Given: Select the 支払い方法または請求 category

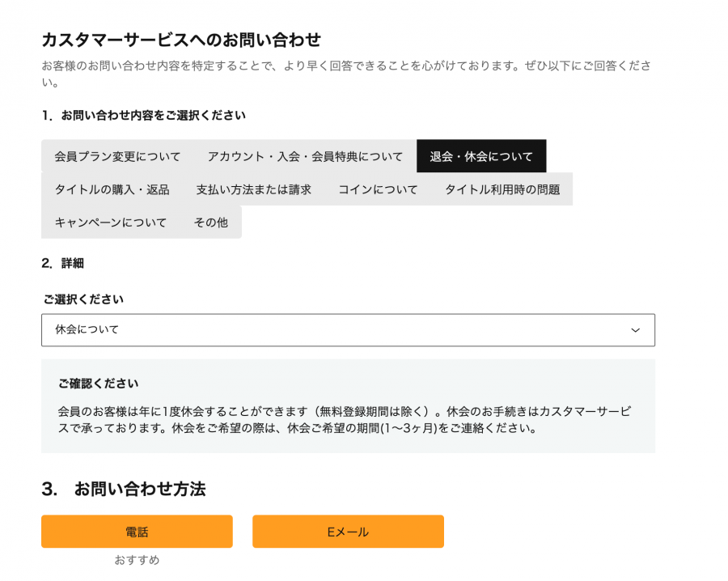Looking at the screenshot, I should click(x=253, y=189).
